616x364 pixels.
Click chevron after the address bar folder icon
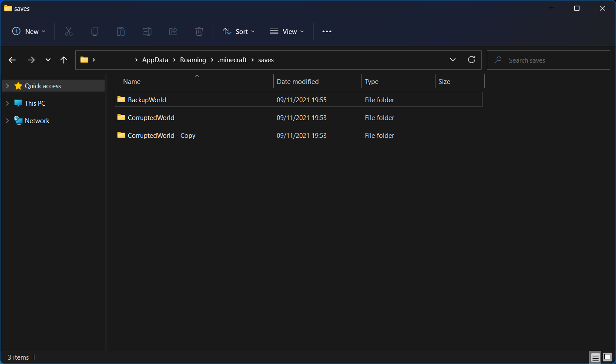[94, 60]
